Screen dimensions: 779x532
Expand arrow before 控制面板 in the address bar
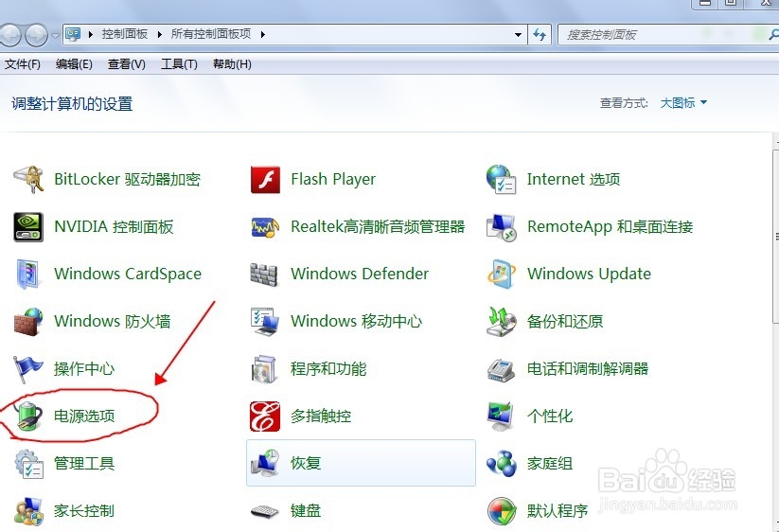[x=91, y=34]
